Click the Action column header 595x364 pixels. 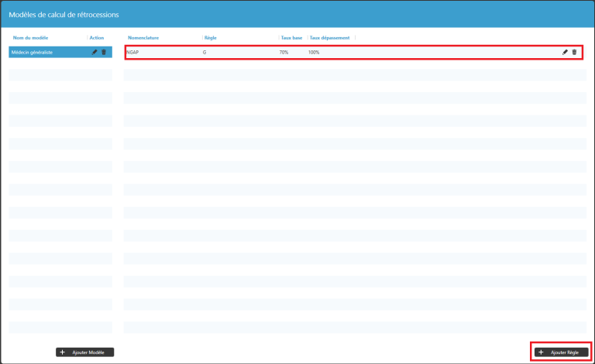coord(97,37)
